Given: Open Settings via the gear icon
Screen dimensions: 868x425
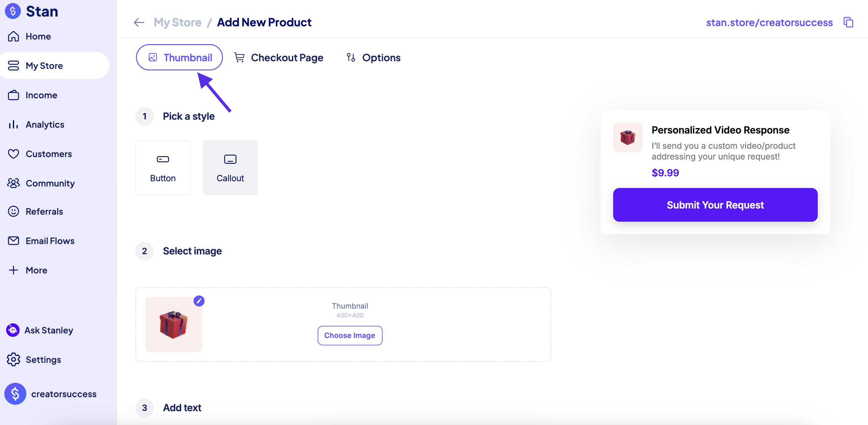Looking at the screenshot, I should click(13, 360).
